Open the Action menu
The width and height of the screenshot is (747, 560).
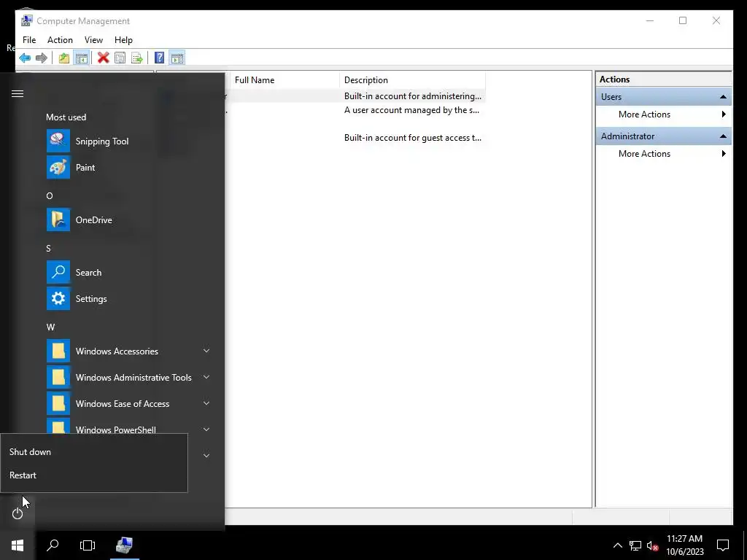(60, 40)
